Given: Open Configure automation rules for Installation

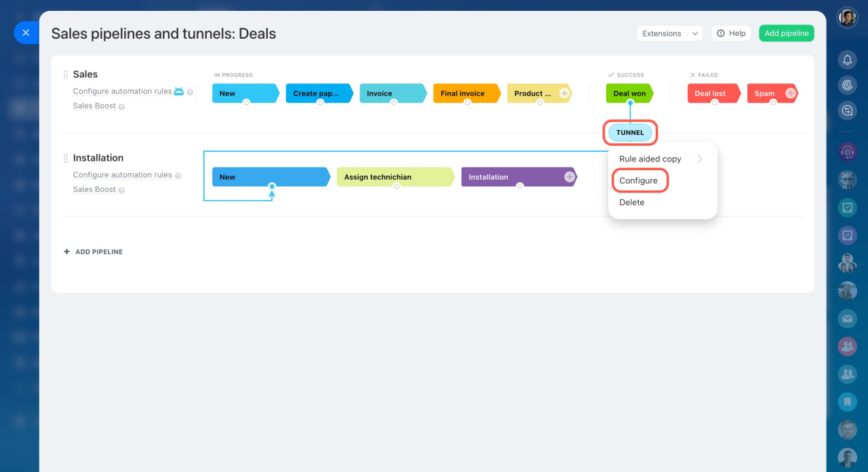Looking at the screenshot, I should coord(122,175).
